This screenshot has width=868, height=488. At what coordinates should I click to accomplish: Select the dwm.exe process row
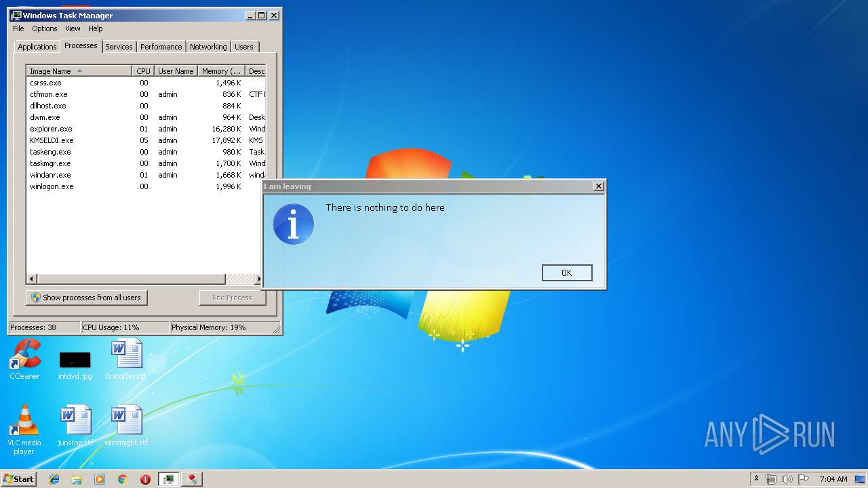tap(145, 117)
